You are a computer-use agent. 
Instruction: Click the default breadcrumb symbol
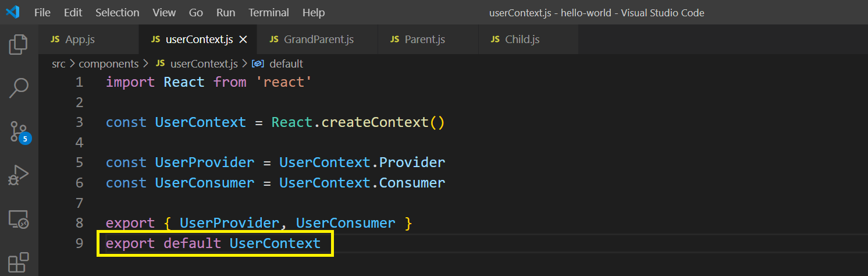point(286,64)
